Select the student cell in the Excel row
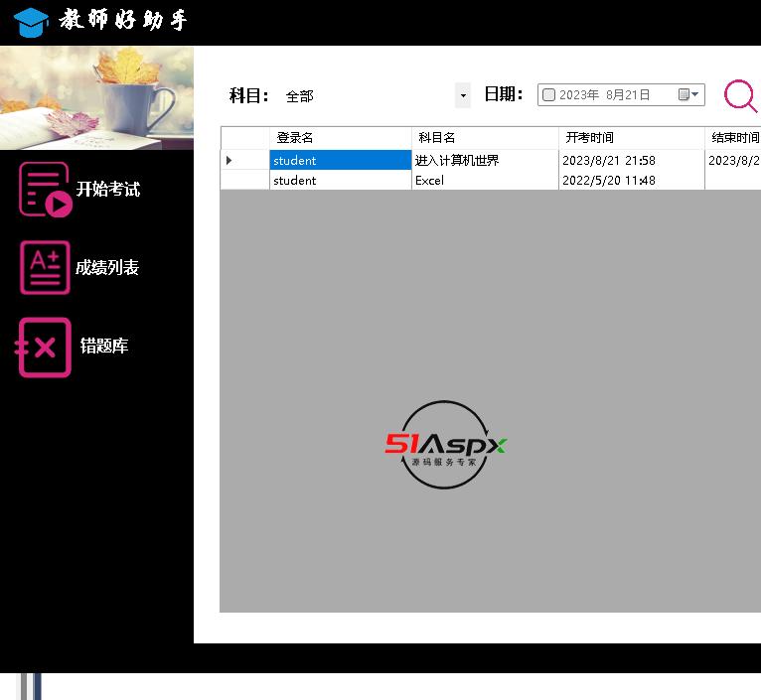This screenshot has height=700, width=761. point(340,180)
